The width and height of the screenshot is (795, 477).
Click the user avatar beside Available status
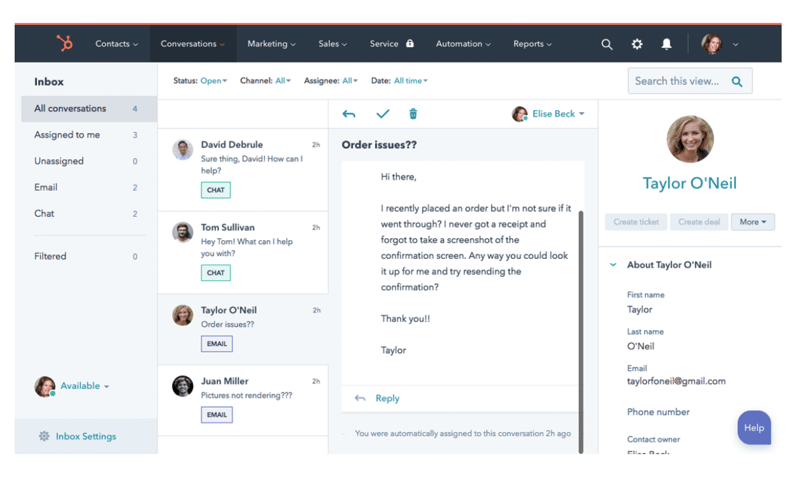[x=45, y=386]
